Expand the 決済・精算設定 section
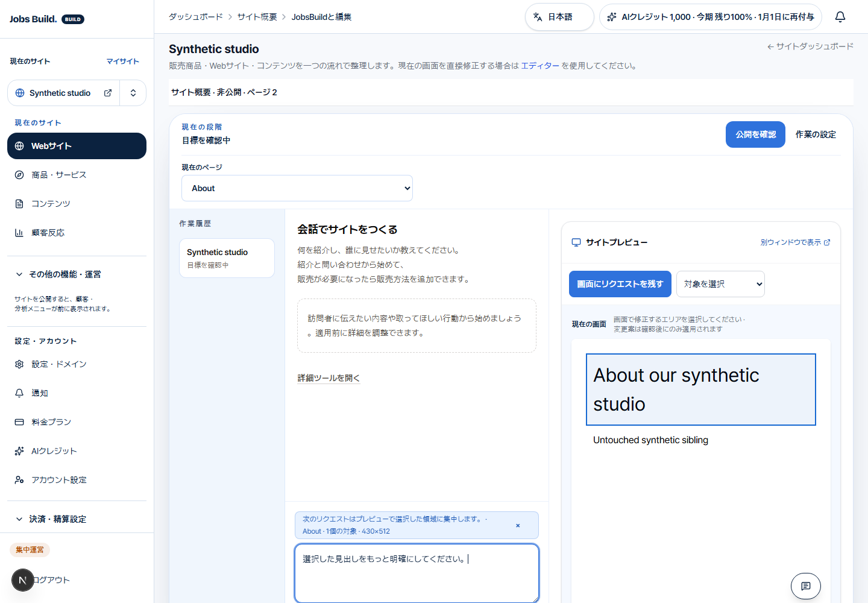The width and height of the screenshot is (868, 603). coord(77,519)
